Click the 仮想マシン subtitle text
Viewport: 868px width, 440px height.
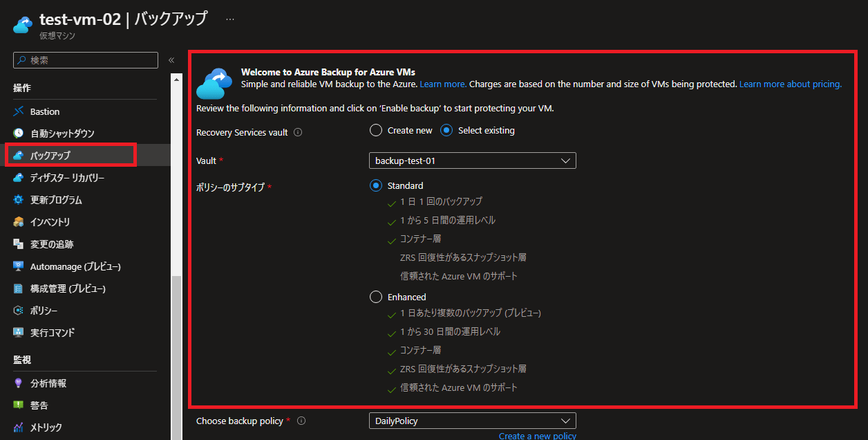coord(57,35)
